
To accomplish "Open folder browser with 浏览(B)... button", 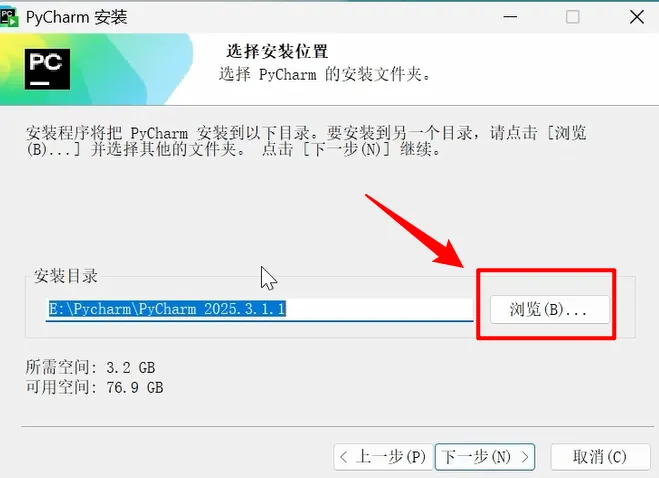I will click(x=550, y=310).
